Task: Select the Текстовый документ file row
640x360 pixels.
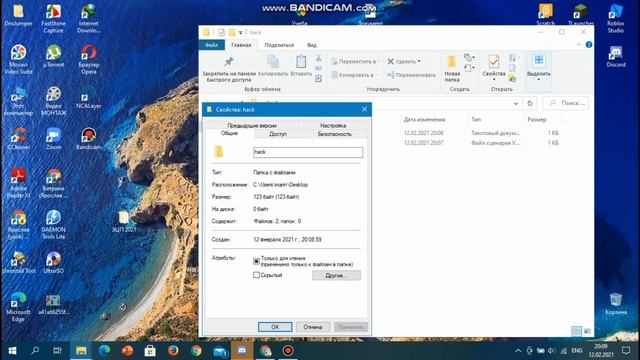Action: [482, 133]
